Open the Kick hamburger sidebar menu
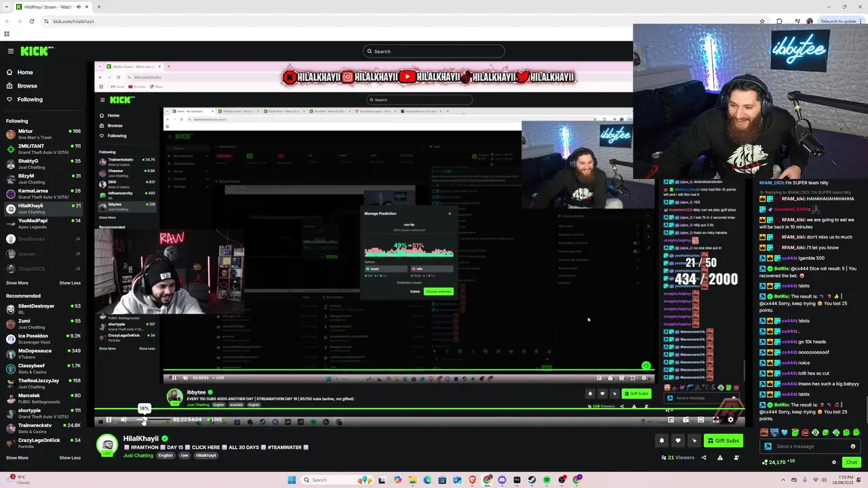 coord(10,51)
